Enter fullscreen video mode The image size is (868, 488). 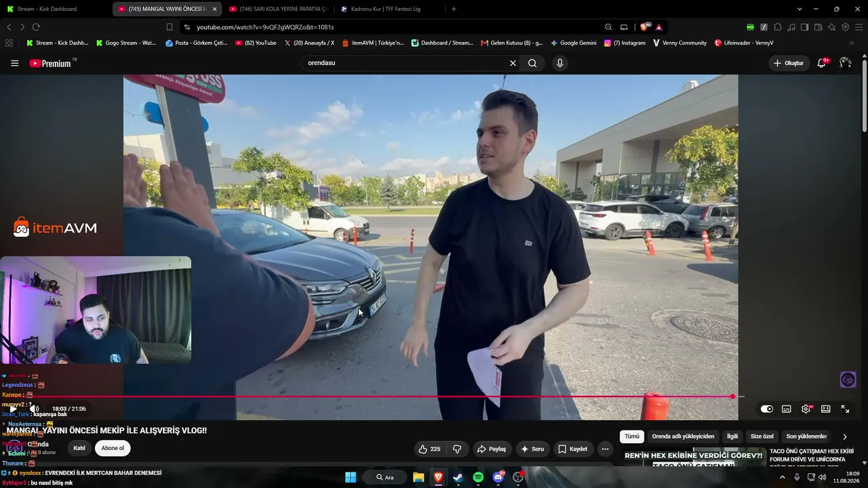click(846, 409)
